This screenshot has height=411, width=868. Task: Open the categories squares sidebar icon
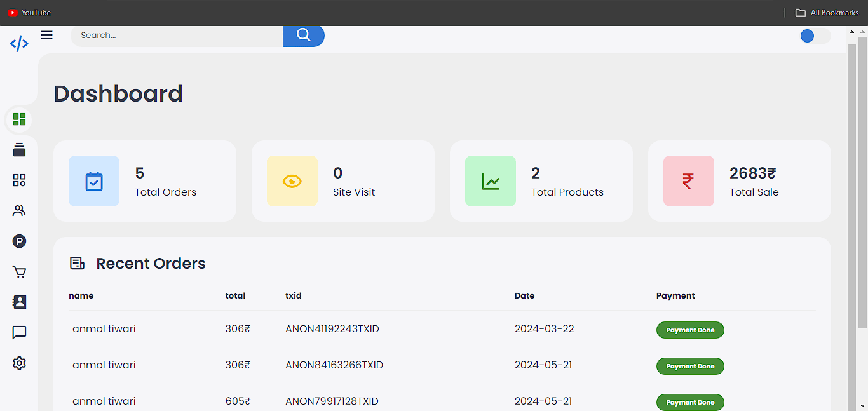19,180
